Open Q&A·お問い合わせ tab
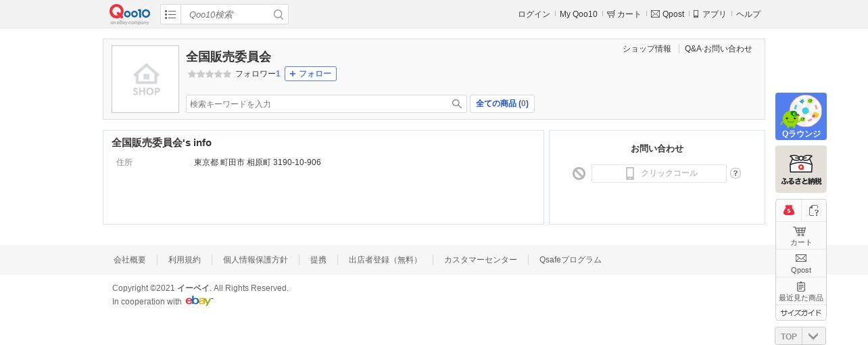 pyautogui.click(x=719, y=49)
